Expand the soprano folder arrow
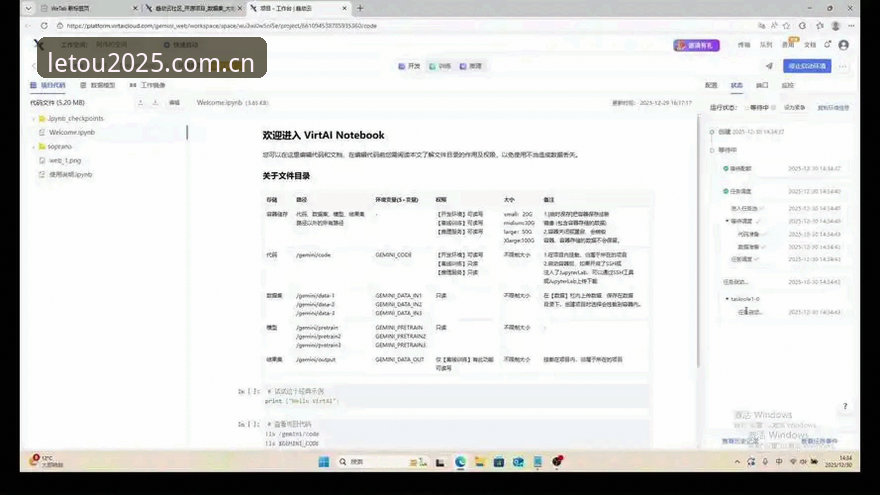The width and height of the screenshot is (880, 495). [34, 146]
